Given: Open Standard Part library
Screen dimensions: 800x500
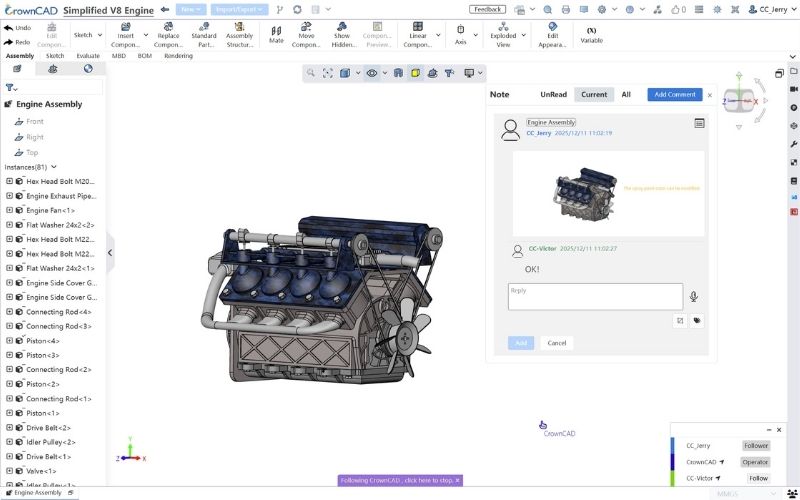Looking at the screenshot, I should pos(204,35).
